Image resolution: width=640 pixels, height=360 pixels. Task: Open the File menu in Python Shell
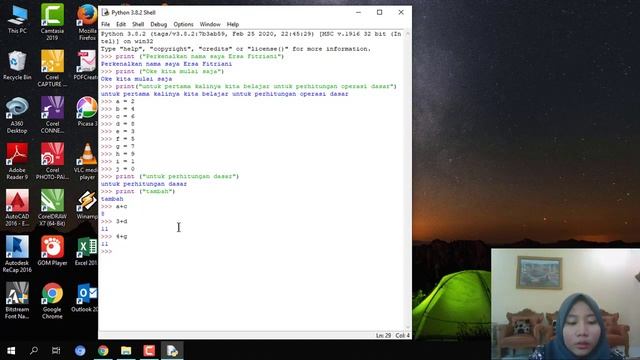click(x=106, y=24)
